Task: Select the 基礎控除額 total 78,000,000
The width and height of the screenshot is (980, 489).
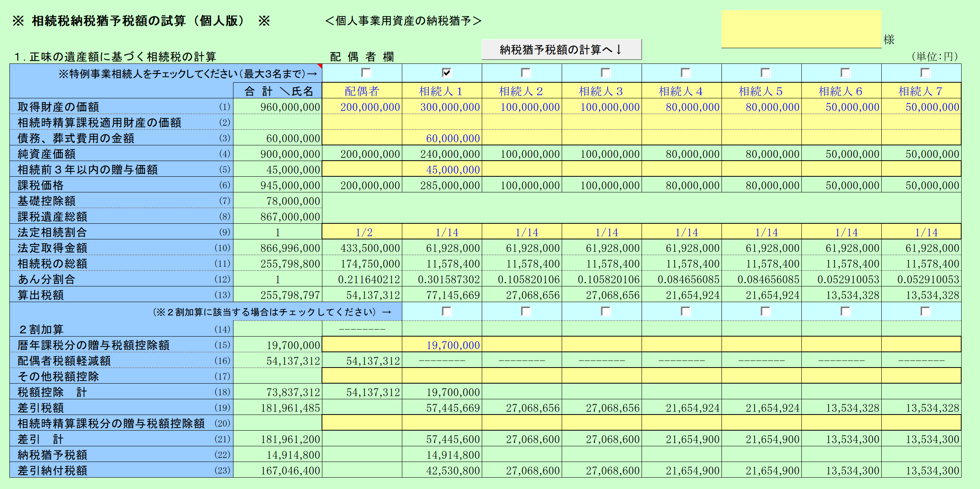Action: click(278, 200)
